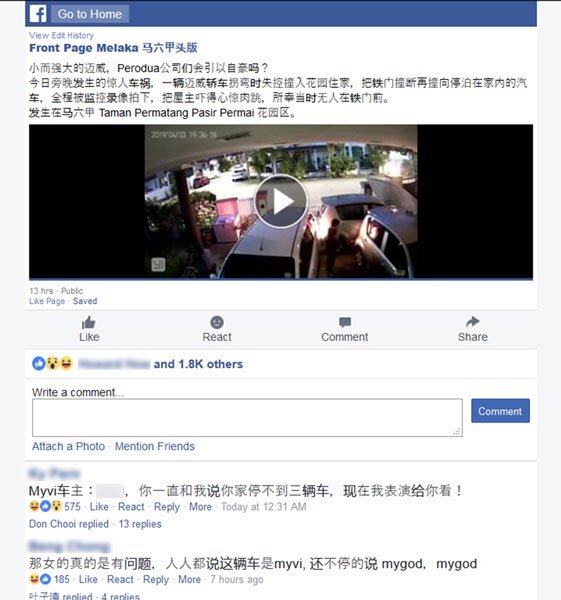Click the post's like reaction emoji icon

tap(39, 364)
